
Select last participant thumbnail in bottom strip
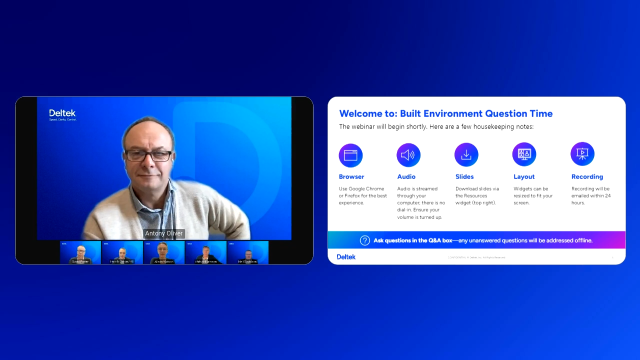pyautogui.click(x=248, y=252)
